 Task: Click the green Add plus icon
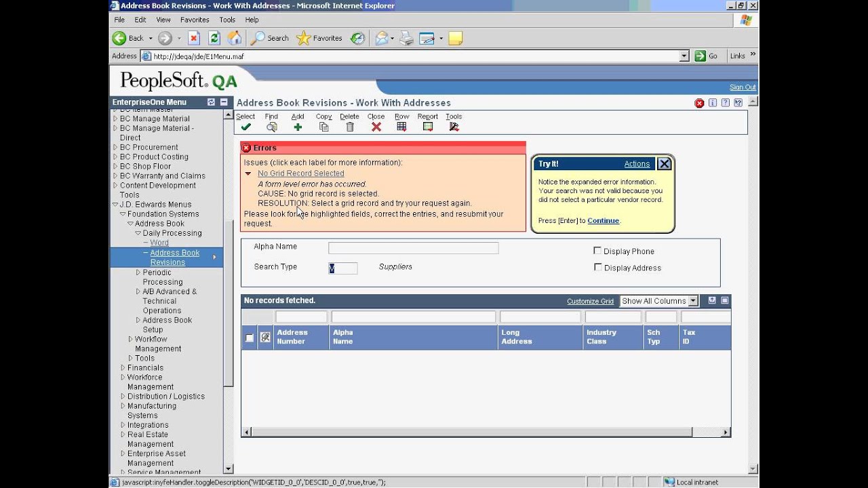point(298,127)
